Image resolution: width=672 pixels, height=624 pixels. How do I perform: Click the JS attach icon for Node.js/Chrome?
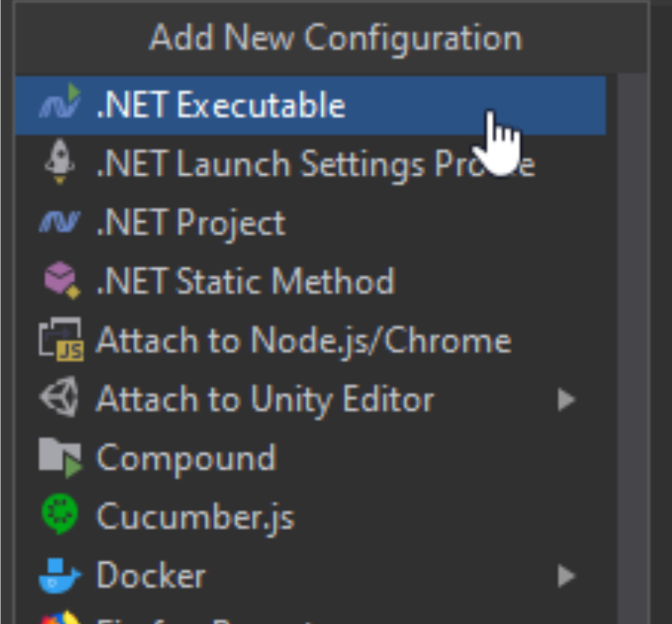(x=61, y=339)
